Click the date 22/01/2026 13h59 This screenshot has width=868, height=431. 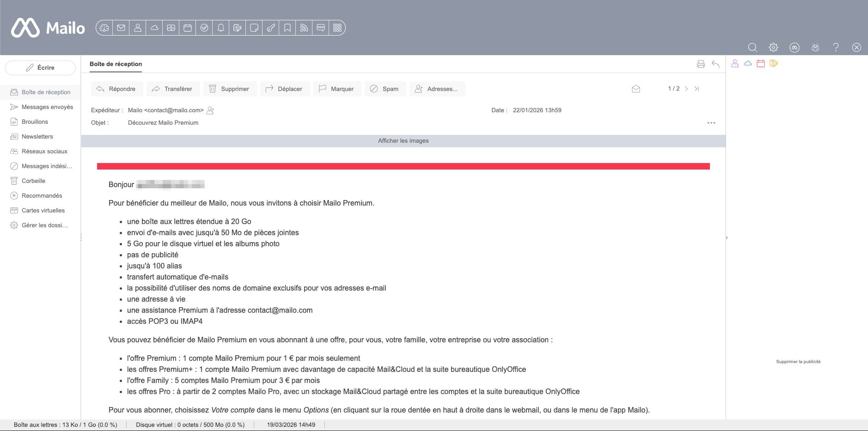537,110
